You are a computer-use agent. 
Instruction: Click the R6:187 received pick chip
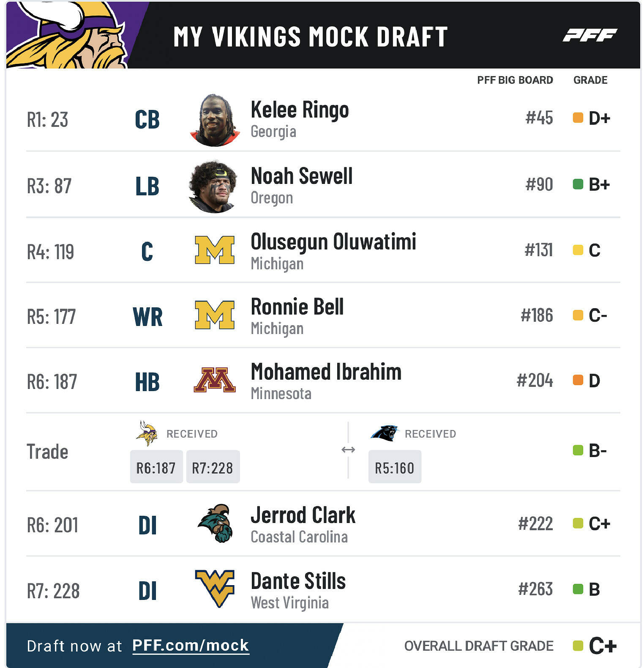click(x=156, y=467)
